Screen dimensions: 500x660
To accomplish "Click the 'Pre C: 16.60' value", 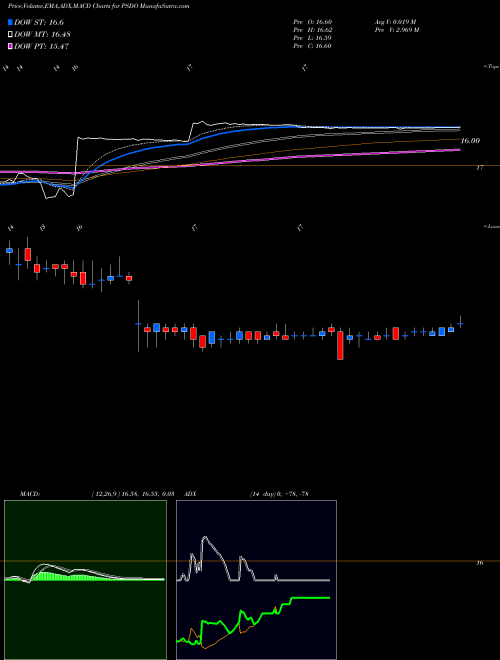I will point(313,45).
